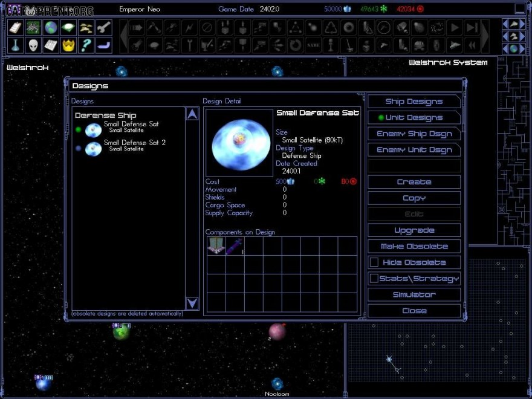Click the dimmed recycle triangle order icon
Viewport: 532px width, 399px height.
(x=331, y=27)
